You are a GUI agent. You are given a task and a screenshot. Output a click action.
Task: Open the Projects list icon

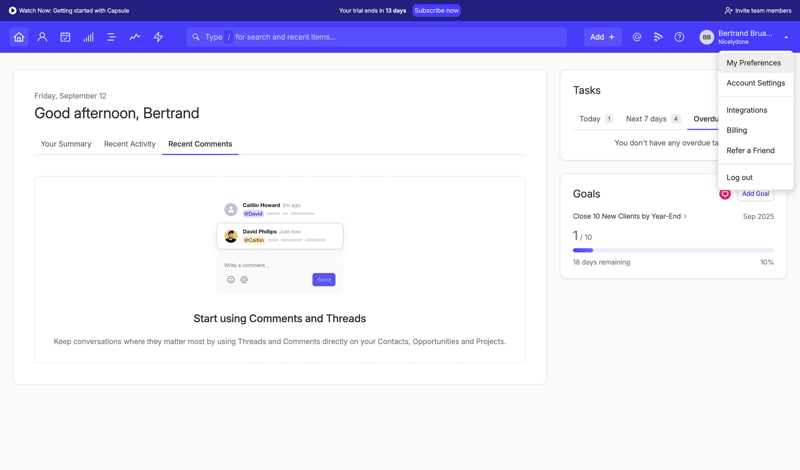(111, 37)
